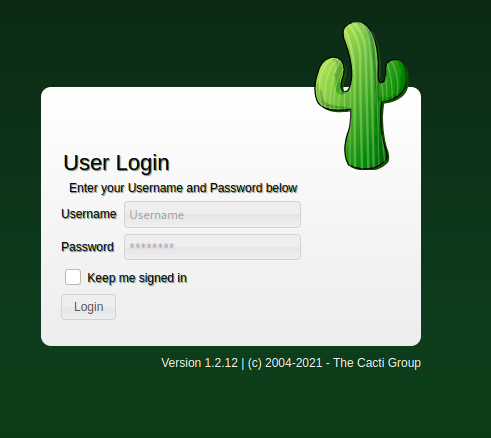Click the Version 1.2.12 footer text
Image resolution: width=491 pixels, height=438 pixels.
tap(199, 363)
